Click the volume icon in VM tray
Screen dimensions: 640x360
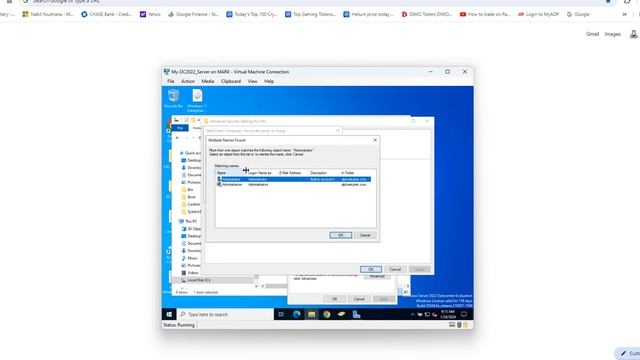point(434,314)
